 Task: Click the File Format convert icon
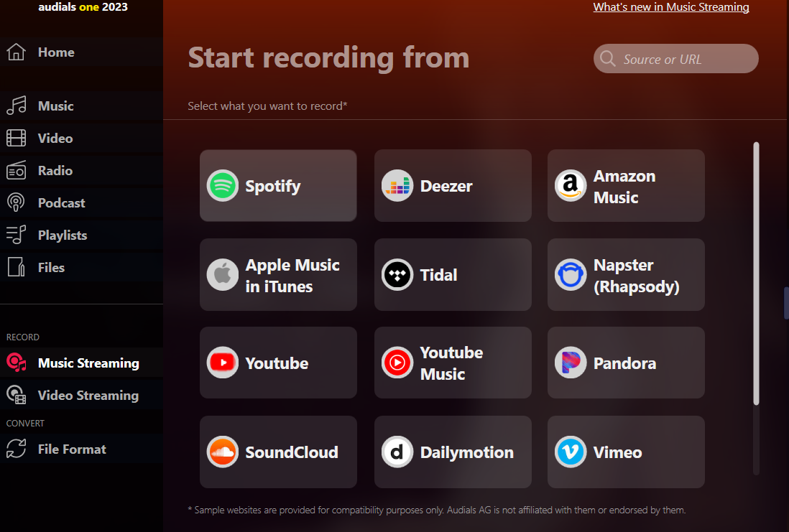click(16, 449)
